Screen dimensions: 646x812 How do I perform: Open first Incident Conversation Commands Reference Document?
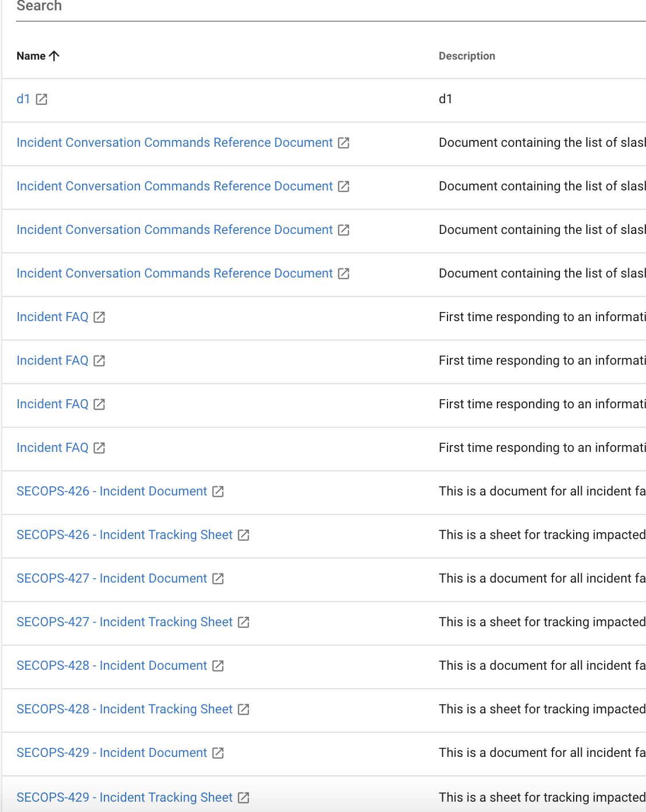pos(174,143)
